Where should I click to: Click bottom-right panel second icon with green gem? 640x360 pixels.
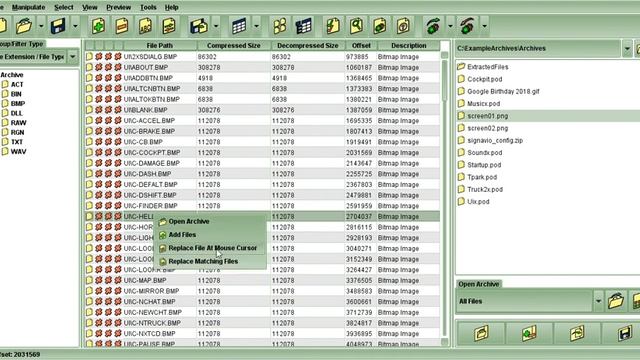pos(529,333)
